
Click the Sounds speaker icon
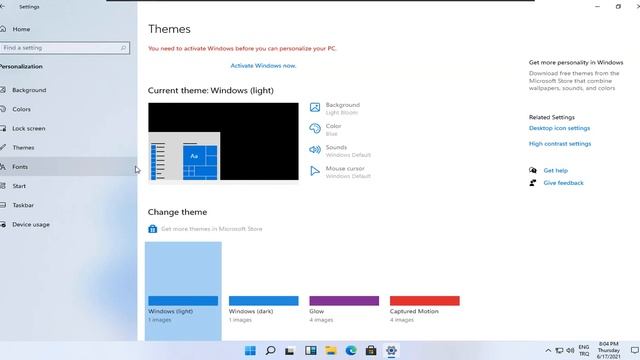coord(315,150)
